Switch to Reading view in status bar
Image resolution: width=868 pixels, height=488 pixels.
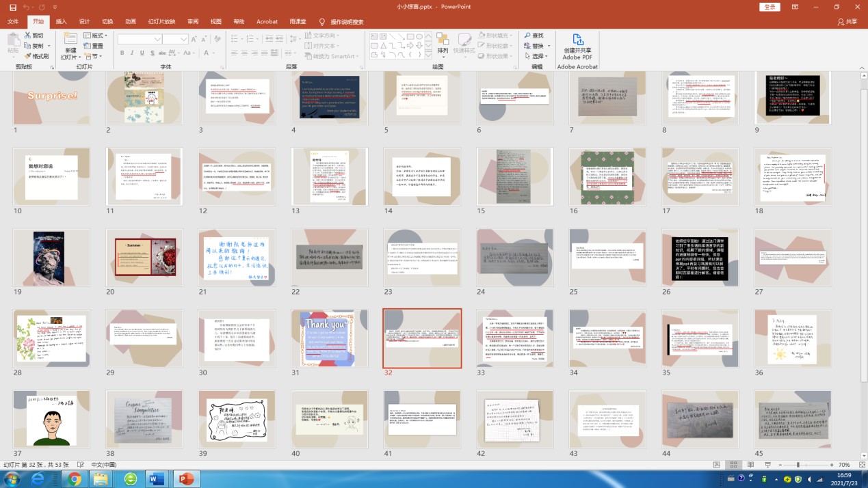click(749, 465)
